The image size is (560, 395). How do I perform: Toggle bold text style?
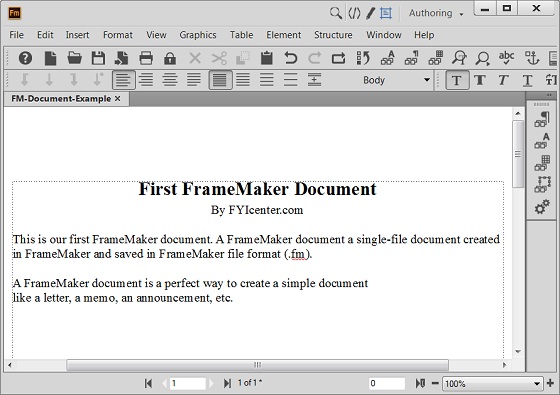480,80
